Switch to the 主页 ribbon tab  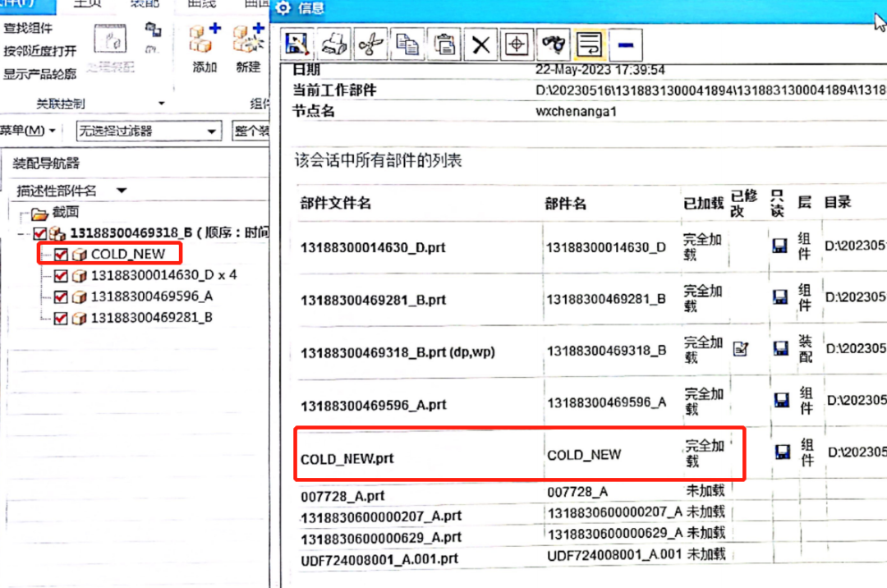(x=88, y=3)
